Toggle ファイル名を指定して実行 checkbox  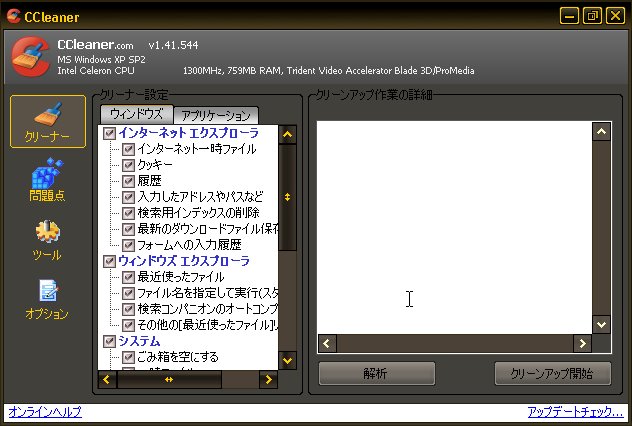tap(128, 293)
